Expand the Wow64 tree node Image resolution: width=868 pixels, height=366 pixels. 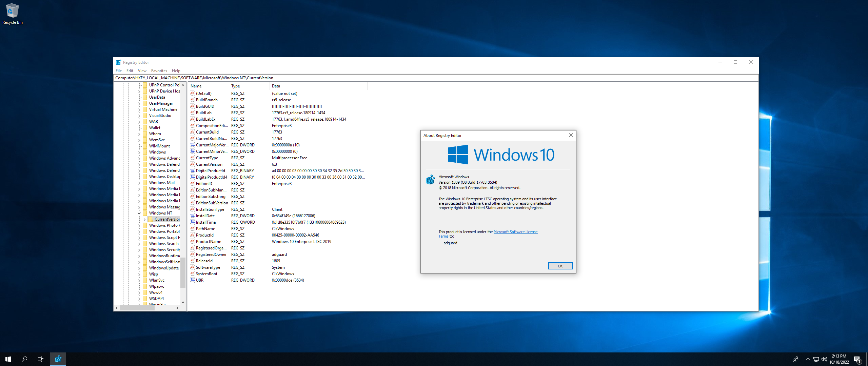coord(139,292)
